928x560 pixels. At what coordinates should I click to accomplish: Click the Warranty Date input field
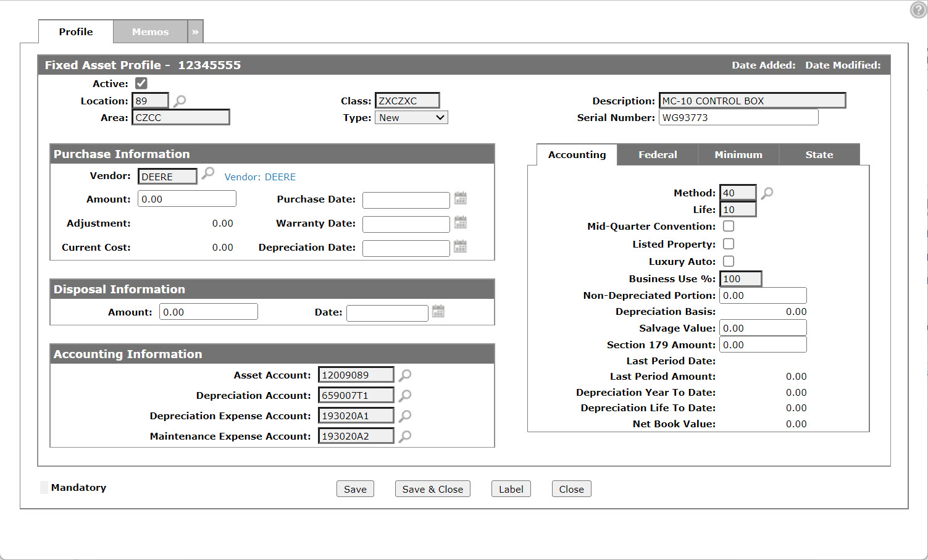coord(406,224)
